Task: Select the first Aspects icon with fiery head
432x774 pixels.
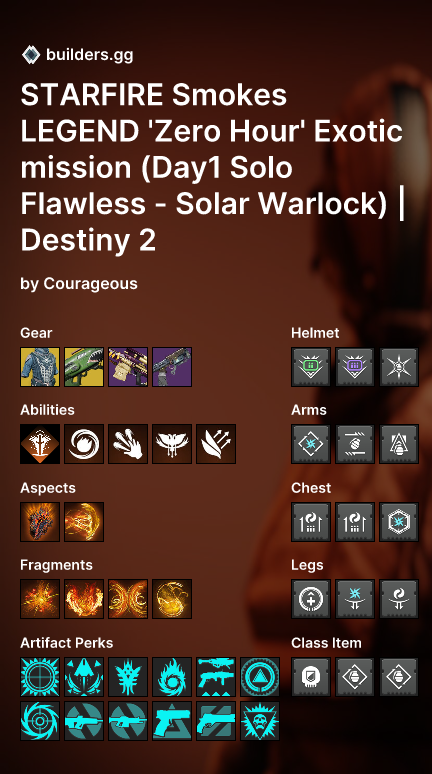Action: (x=40, y=522)
